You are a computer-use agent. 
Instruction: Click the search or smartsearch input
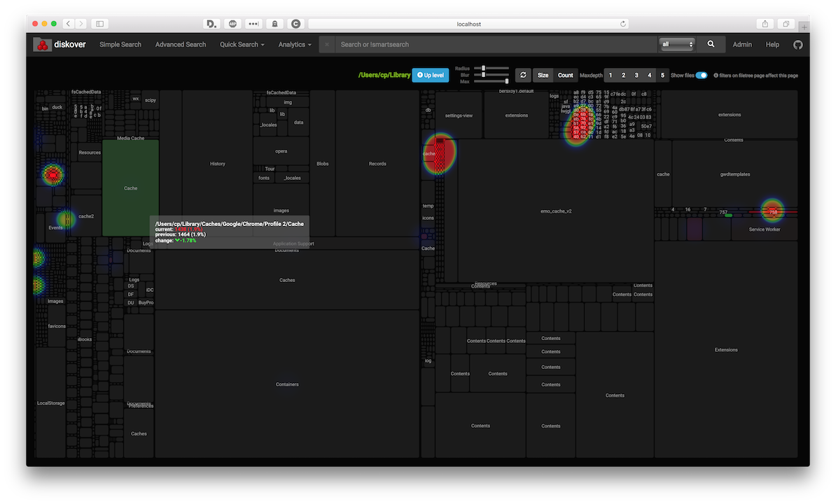pos(496,45)
